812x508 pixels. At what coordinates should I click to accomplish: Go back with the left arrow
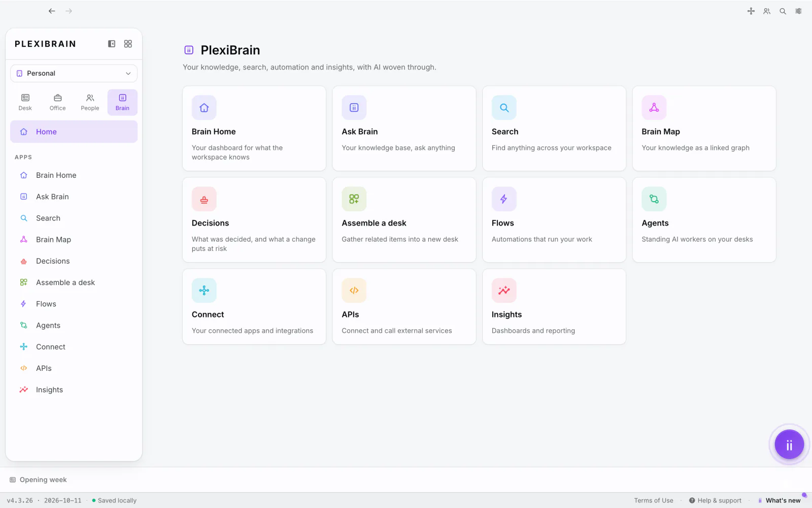coord(52,11)
